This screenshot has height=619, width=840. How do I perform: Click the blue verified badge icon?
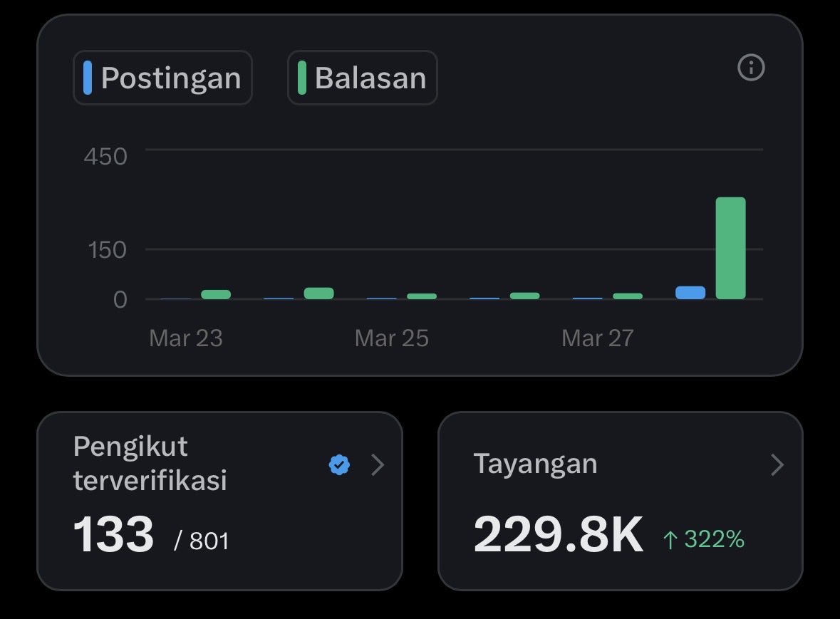point(340,464)
